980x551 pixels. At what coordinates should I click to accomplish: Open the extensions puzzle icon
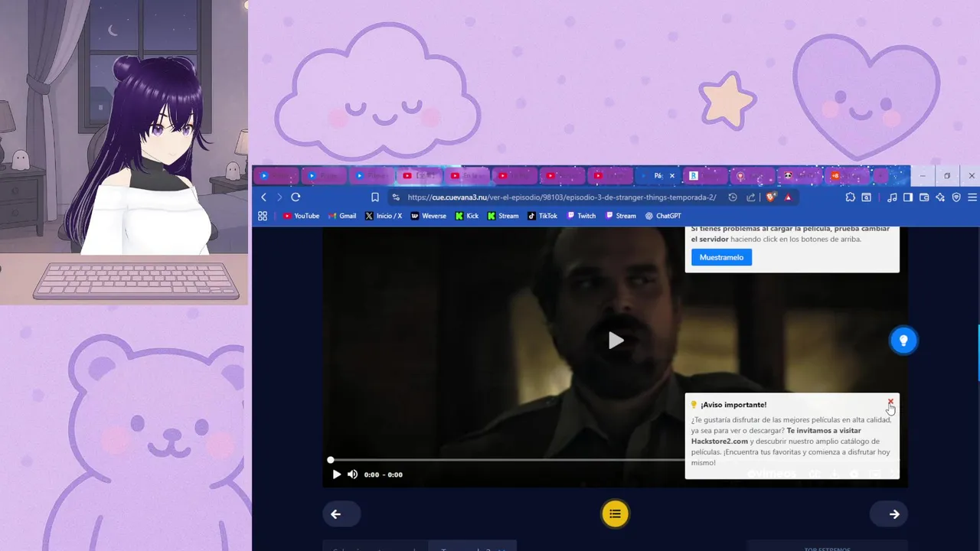pyautogui.click(x=851, y=197)
